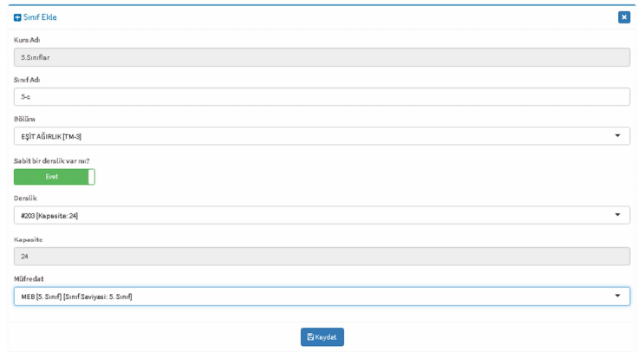
Task: Click the Derslik label
Action: coord(25,198)
